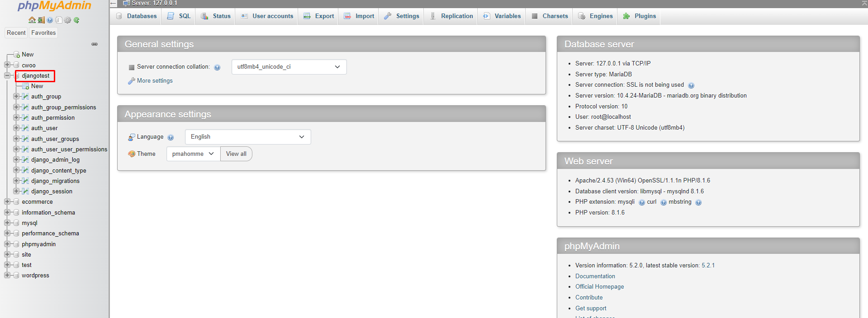The width and height of the screenshot is (868, 318).
Task: Open the User accounts tab
Action: coord(267,16)
